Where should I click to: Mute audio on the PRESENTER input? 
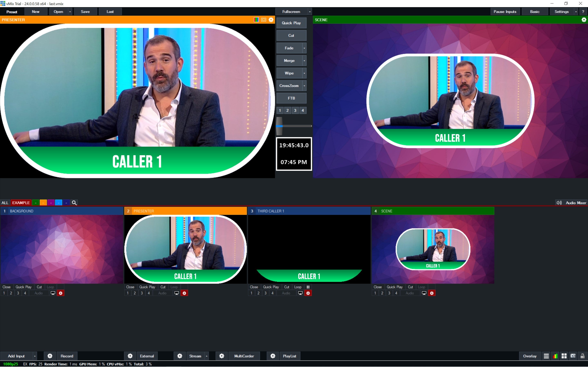[x=162, y=293]
